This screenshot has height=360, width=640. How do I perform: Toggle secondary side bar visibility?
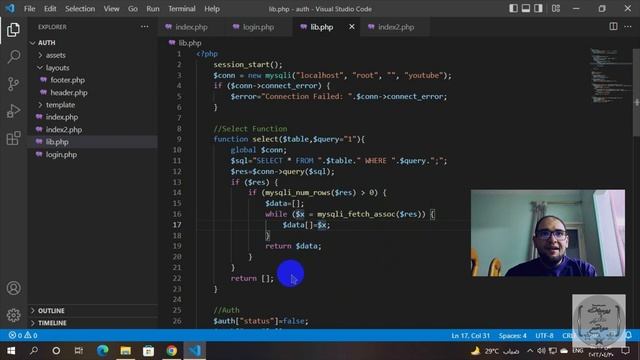coord(538,9)
